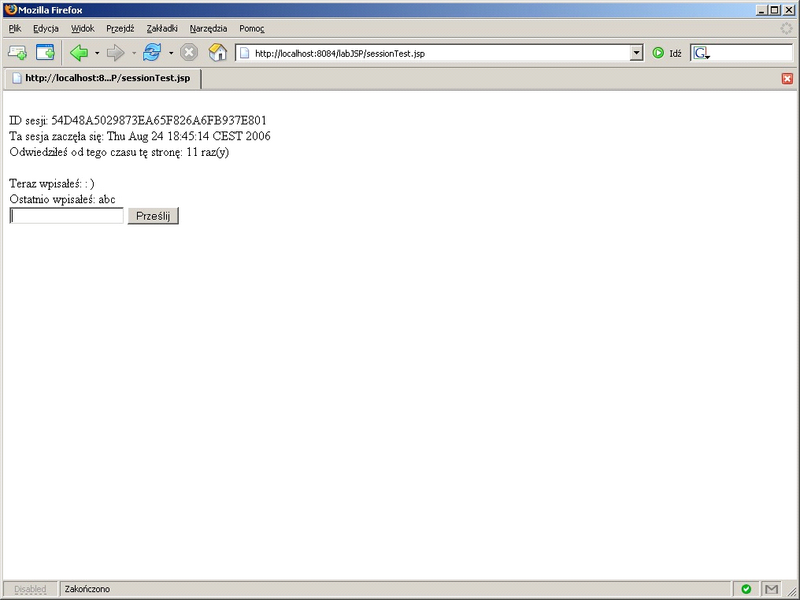800x600 pixels.
Task: Focus the text input beside Prześlij
Action: (x=67, y=216)
